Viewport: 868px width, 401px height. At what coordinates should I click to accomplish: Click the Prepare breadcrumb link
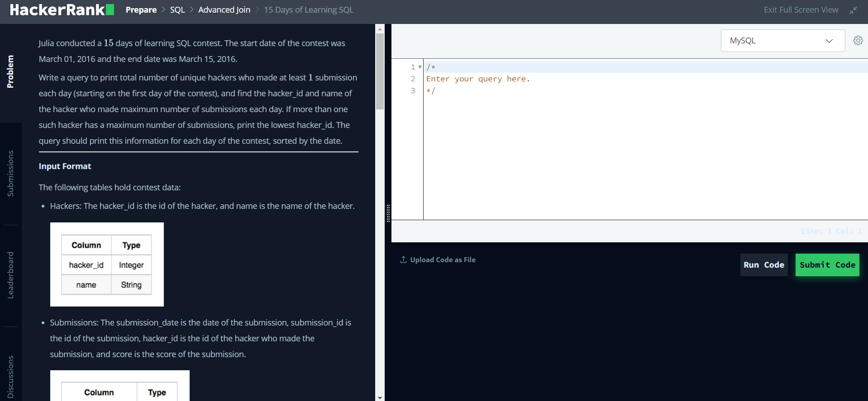click(141, 10)
